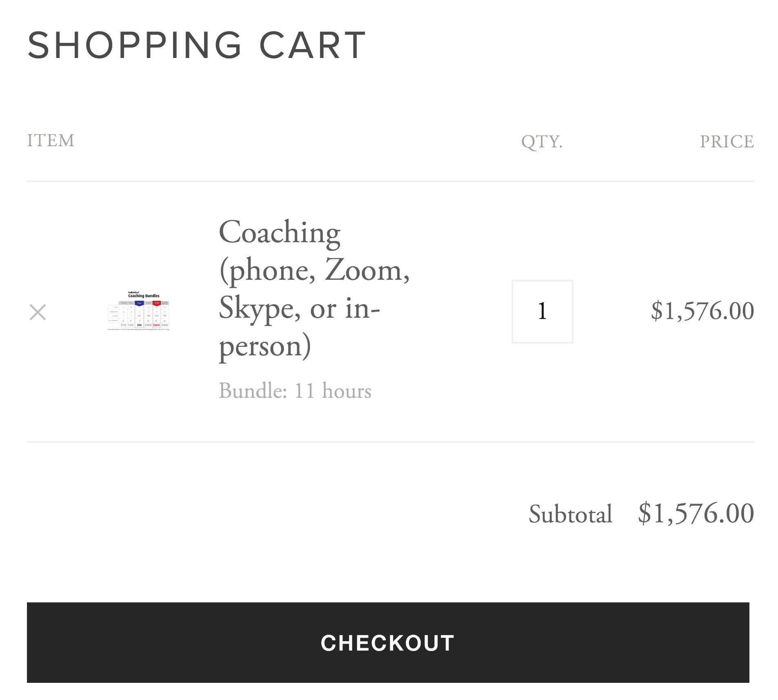Click the footnote text under the thumbnail table

(x=138, y=330)
